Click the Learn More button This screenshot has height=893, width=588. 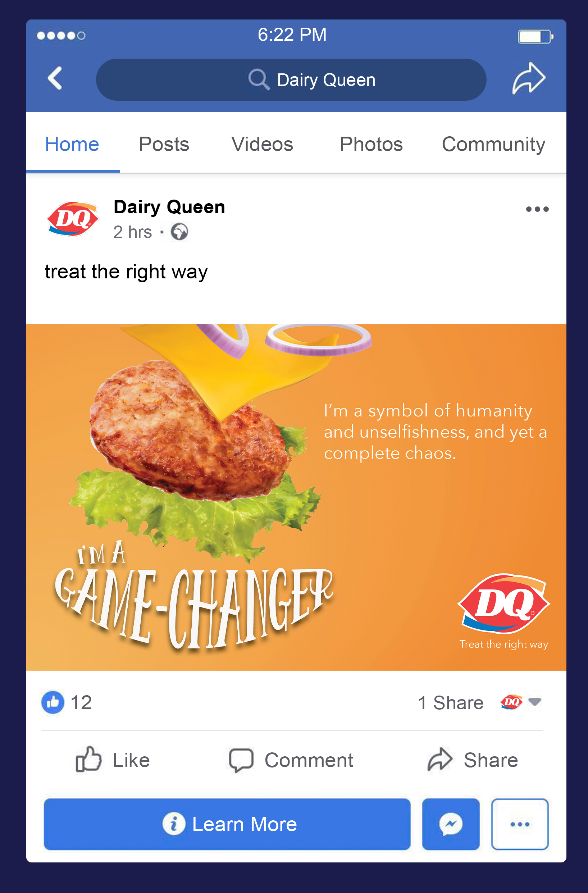[227, 824]
